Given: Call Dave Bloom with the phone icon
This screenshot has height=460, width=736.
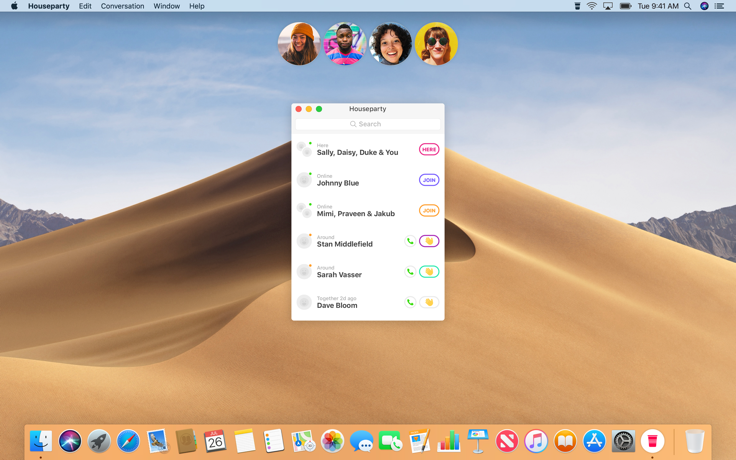Looking at the screenshot, I should click(410, 302).
